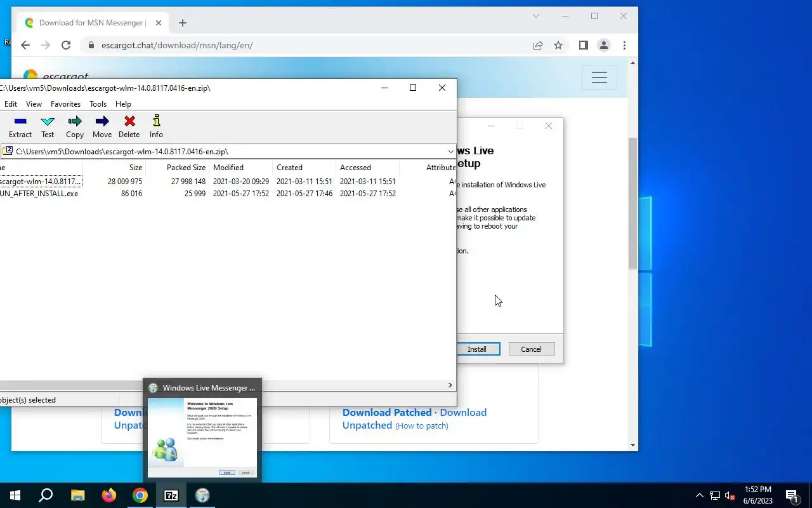Open Firefox from the taskbar
The image size is (812, 508).
pyautogui.click(x=109, y=495)
